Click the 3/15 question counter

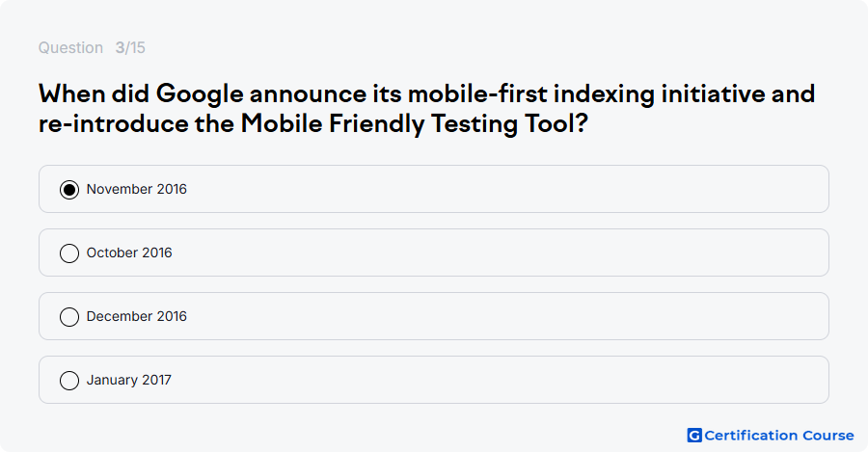pos(130,48)
